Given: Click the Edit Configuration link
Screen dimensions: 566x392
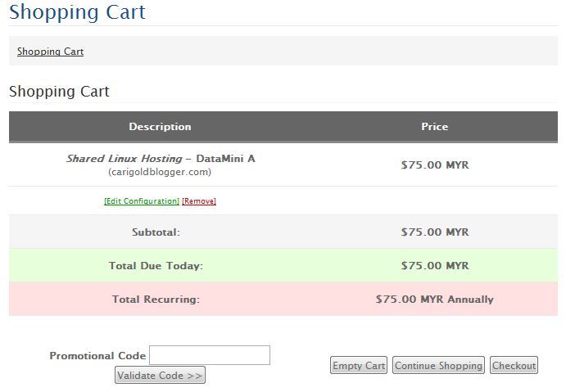Looking at the screenshot, I should click(x=142, y=201).
